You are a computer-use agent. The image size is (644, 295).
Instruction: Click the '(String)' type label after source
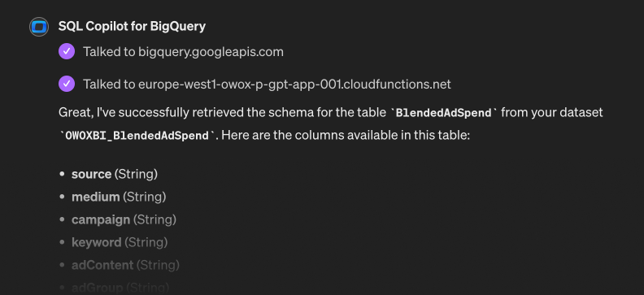136,174
